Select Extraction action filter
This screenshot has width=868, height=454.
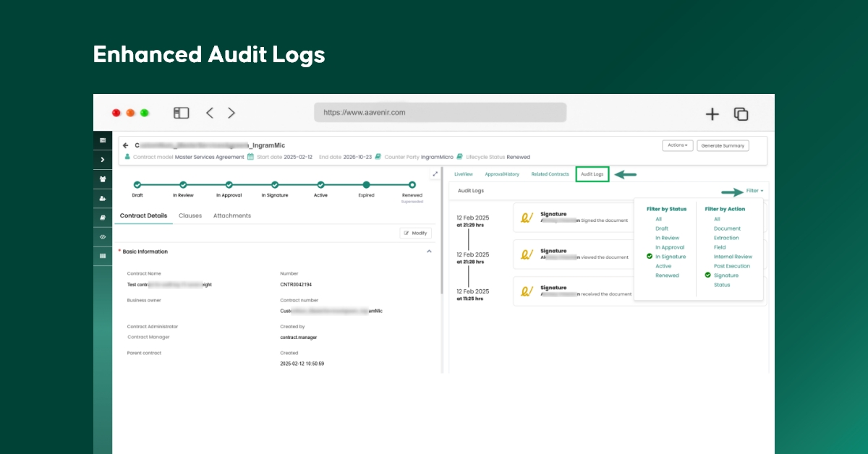(x=726, y=238)
